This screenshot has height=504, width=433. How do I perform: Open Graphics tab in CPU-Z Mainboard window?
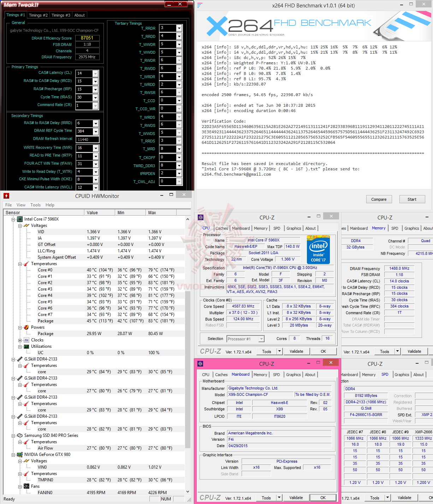point(293,375)
